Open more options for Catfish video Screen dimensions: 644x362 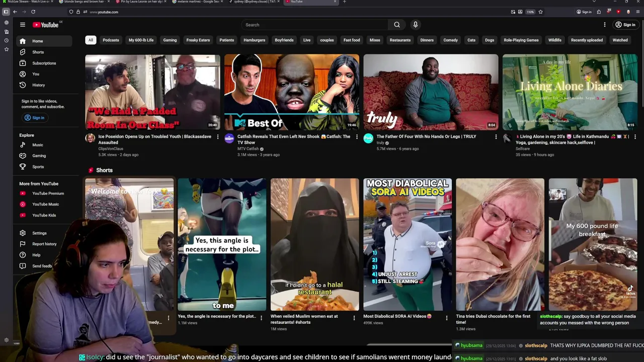pyautogui.click(x=357, y=137)
